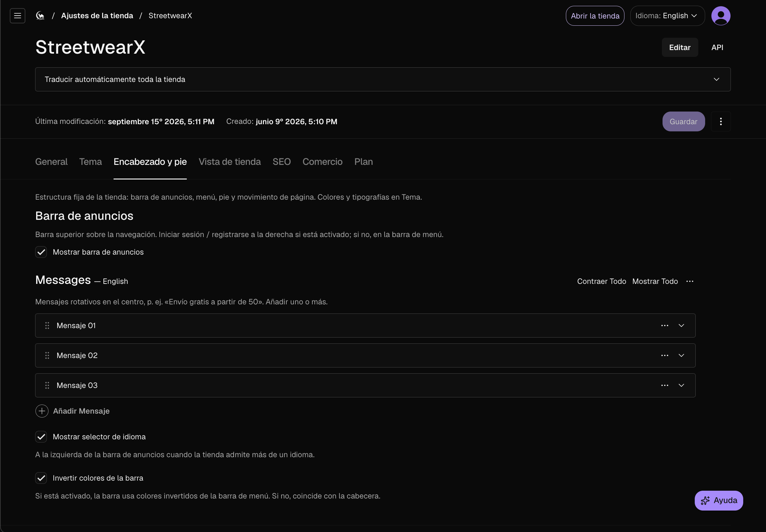This screenshot has height=532, width=766.
Task: Select the Encabezado y pie tab
Action: click(x=150, y=162)
